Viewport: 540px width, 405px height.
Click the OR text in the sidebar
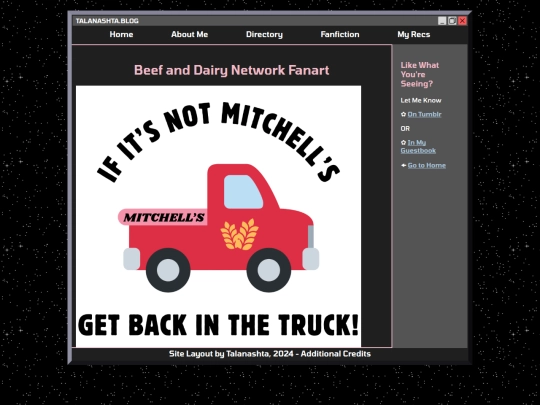point(405,128)
